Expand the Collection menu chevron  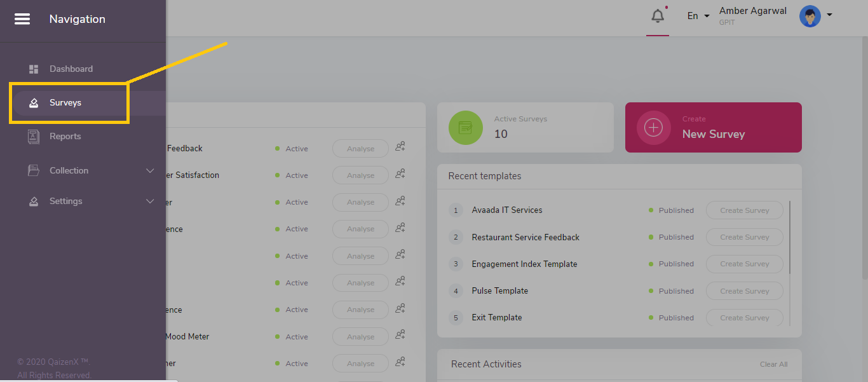tap(150, 170)
